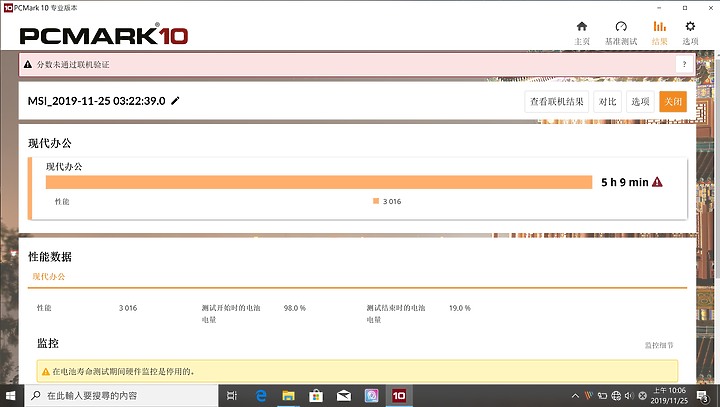This screenshot has height=407, width=720.
Task: Click the red warning icon beside 5 h 9 min
Action: point(657,182)
